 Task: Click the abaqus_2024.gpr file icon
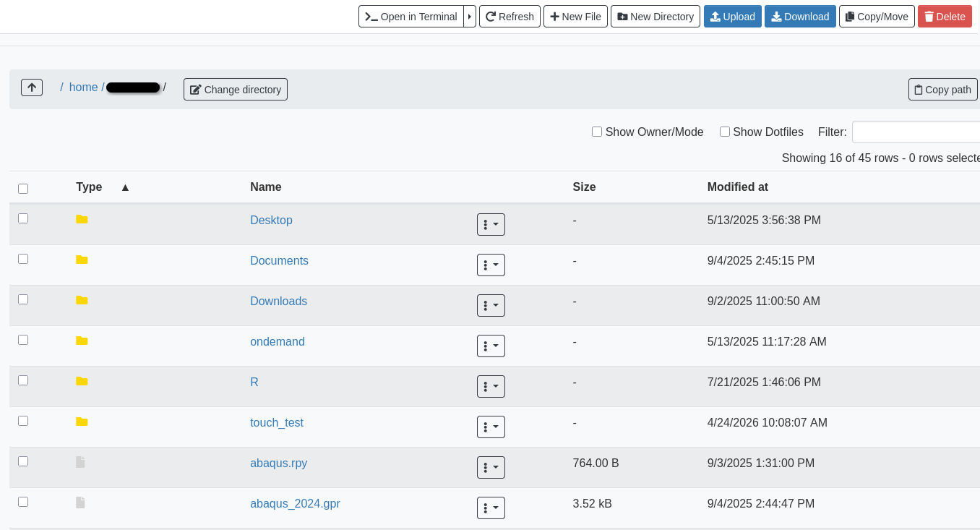[x=80, y=503]
